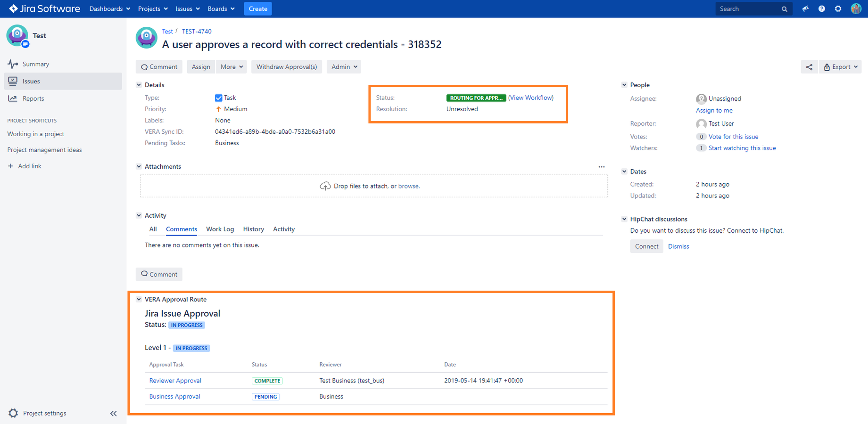This screenshot has height=424, width=868.
Task: Click the search magnifier icon
Action: (x=785, y=9)
